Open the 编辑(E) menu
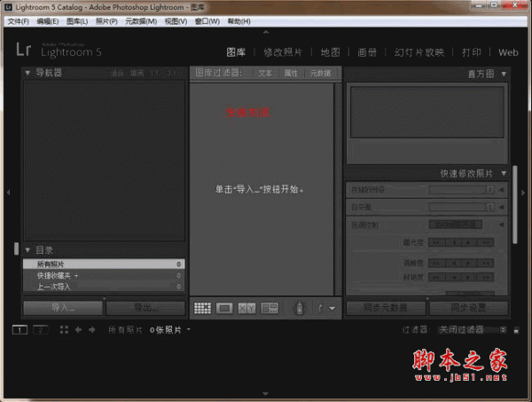532x402 pixels. [x=48, y=21]
